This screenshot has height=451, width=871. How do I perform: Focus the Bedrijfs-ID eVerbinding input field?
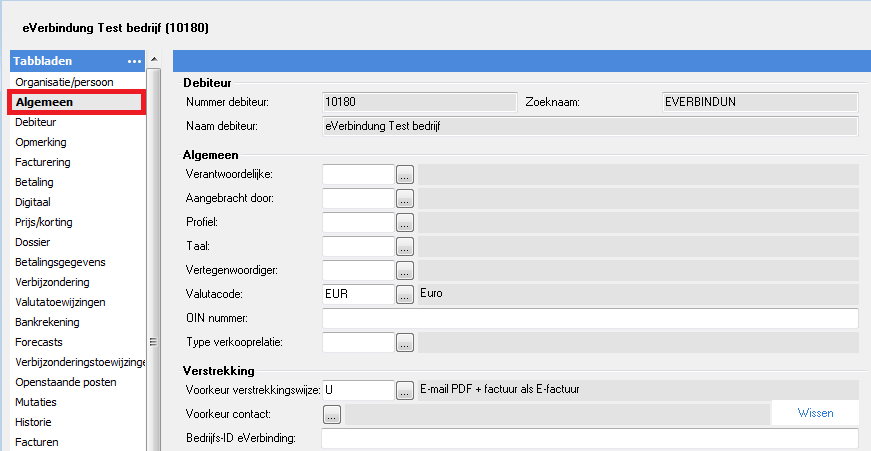point(590,438)
